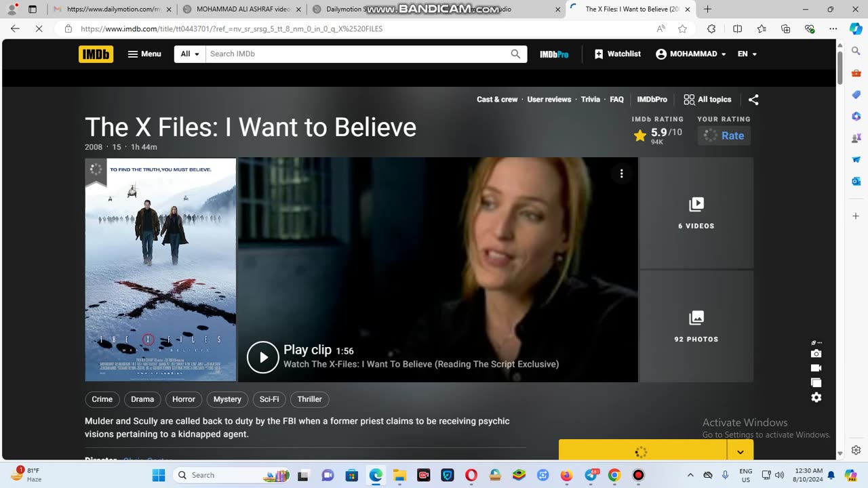Open a new browser tab
Screen dimensions: 868x488
707,9
